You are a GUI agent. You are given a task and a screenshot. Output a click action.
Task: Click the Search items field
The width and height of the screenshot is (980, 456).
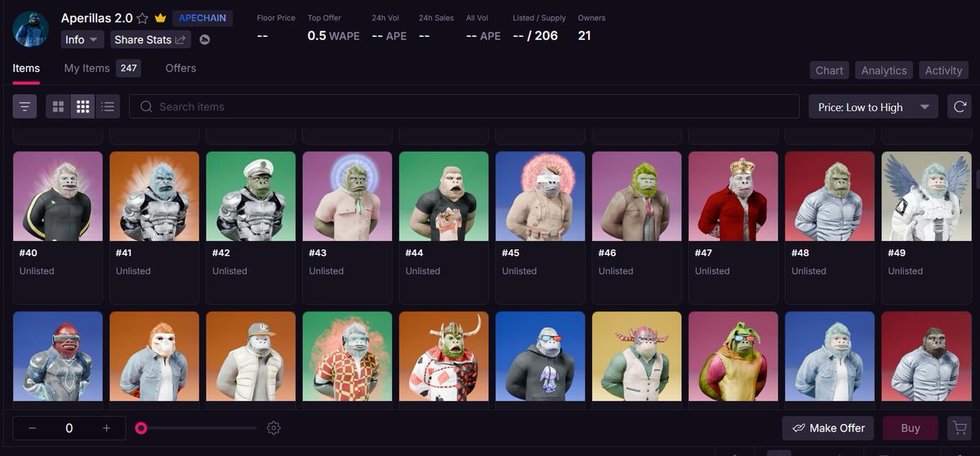tap(464, 106)
